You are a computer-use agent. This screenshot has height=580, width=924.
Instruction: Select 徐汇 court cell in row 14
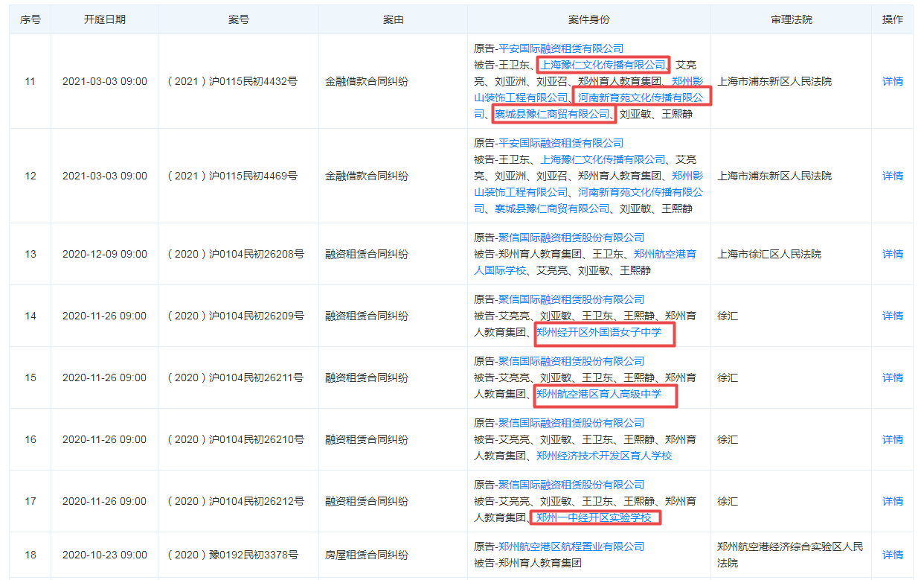(x=728, y=316)
